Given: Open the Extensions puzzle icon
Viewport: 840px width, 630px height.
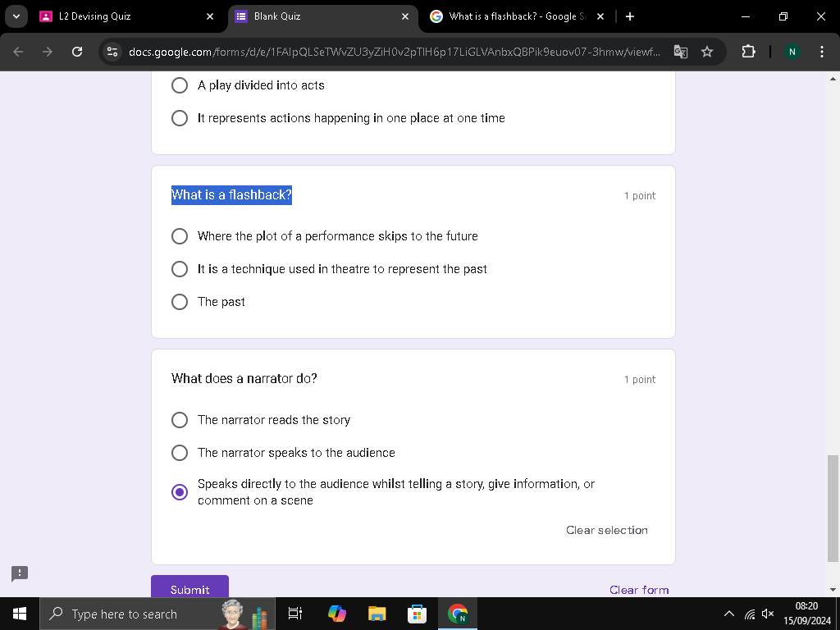Looking at the screenshot, I should point(748,52).
